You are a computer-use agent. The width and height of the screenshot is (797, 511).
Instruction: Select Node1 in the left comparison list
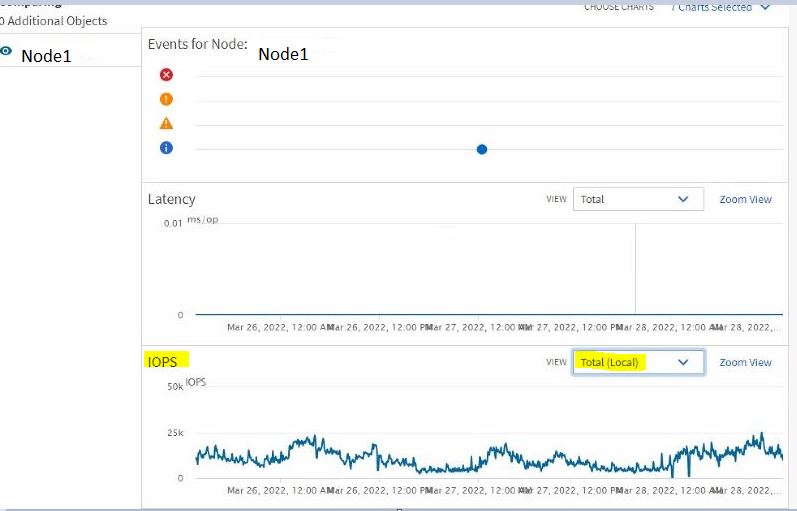click(x=46, y=56)
